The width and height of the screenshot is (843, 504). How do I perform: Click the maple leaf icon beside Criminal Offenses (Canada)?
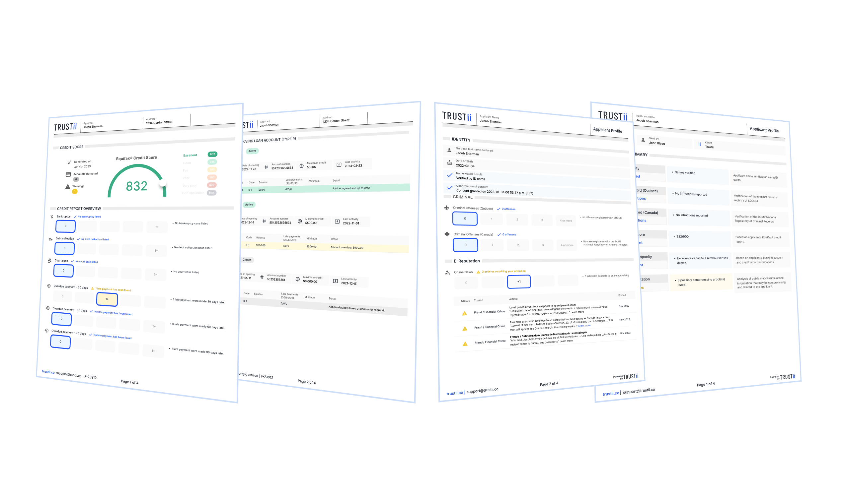[447, 234]
